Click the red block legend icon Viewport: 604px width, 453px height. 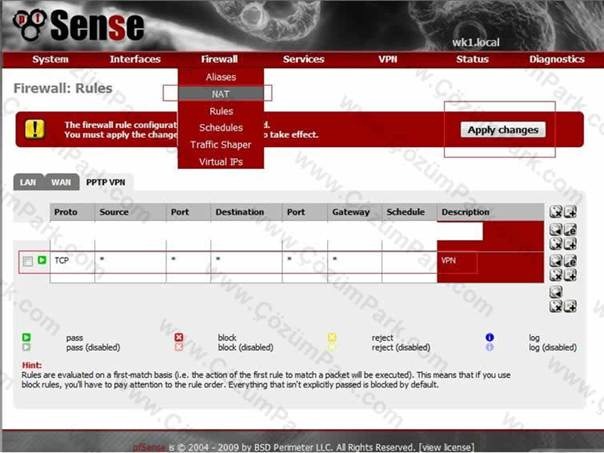coord(179,337)
